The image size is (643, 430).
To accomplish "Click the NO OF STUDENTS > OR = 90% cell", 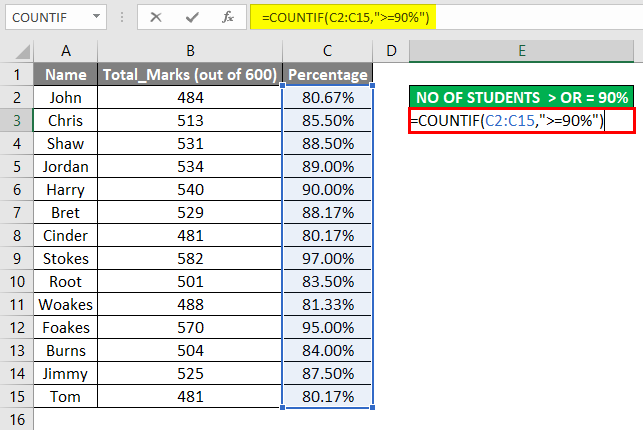I will 522,98.
